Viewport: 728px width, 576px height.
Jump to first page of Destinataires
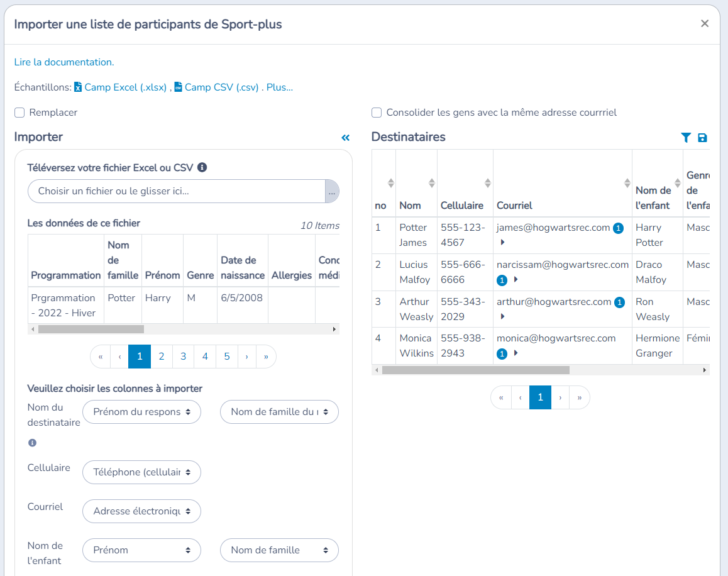[502, 397]
